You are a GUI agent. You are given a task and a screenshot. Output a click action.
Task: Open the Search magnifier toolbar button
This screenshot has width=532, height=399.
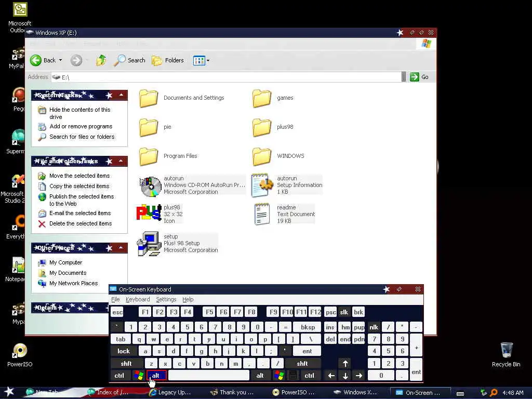[x=129, y=60]
